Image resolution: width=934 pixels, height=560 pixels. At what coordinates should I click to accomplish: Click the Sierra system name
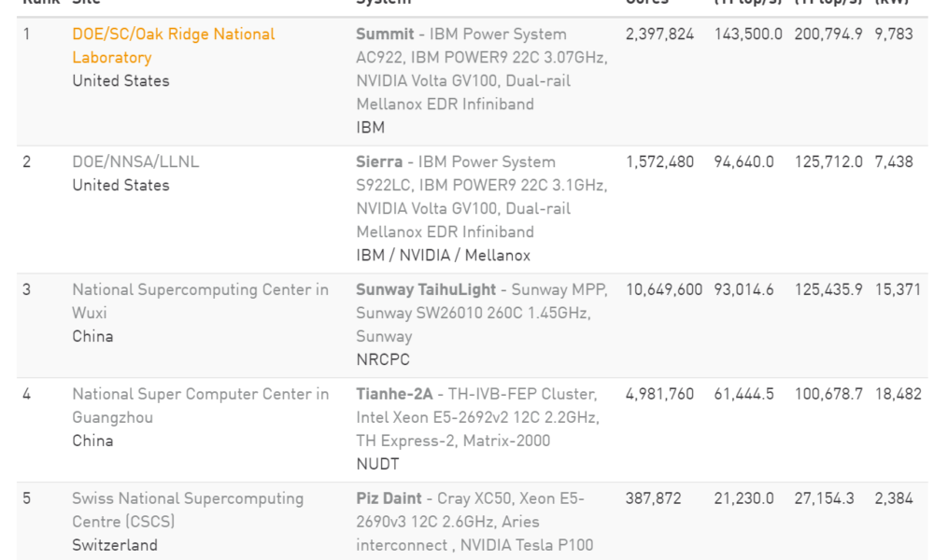point(379,161)
